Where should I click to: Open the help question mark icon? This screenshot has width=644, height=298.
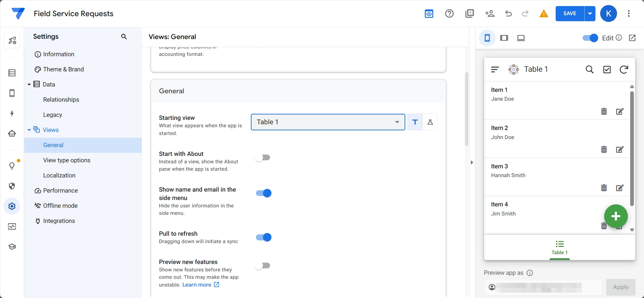pyautogui.click(x=449, y=13)
